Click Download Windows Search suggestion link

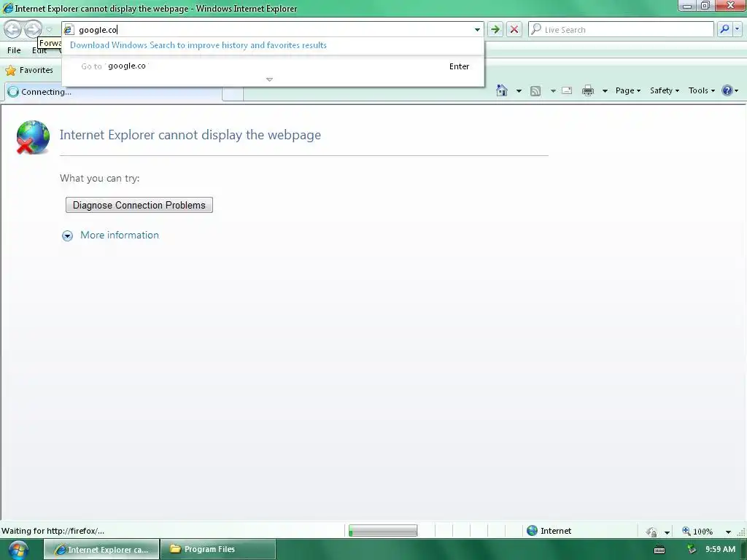(x=198, y=45)
